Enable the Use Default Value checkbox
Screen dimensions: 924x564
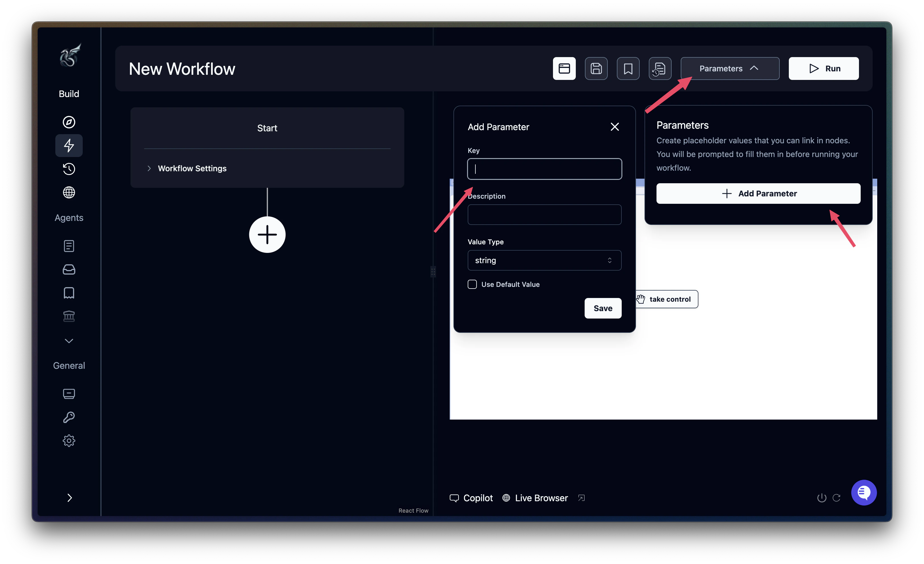472,284
